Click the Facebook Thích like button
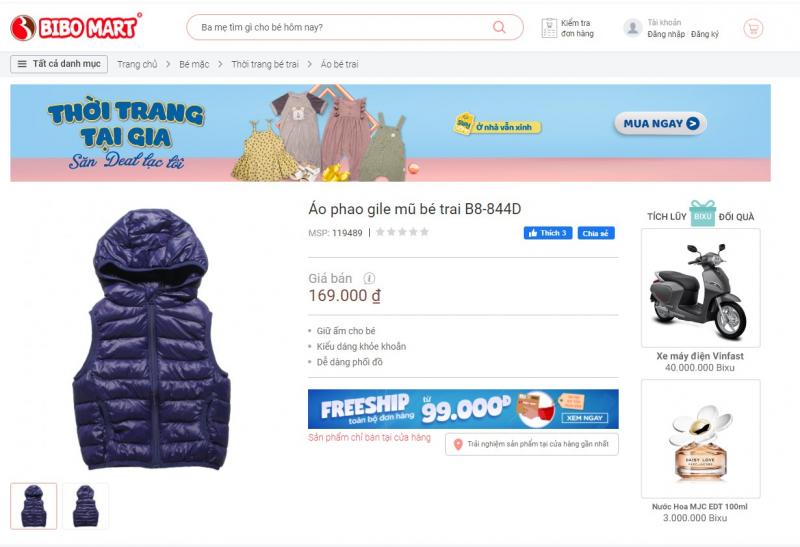The width and height of the screenshot is (800, 547). pyautogui.click(x=548, y=233)
